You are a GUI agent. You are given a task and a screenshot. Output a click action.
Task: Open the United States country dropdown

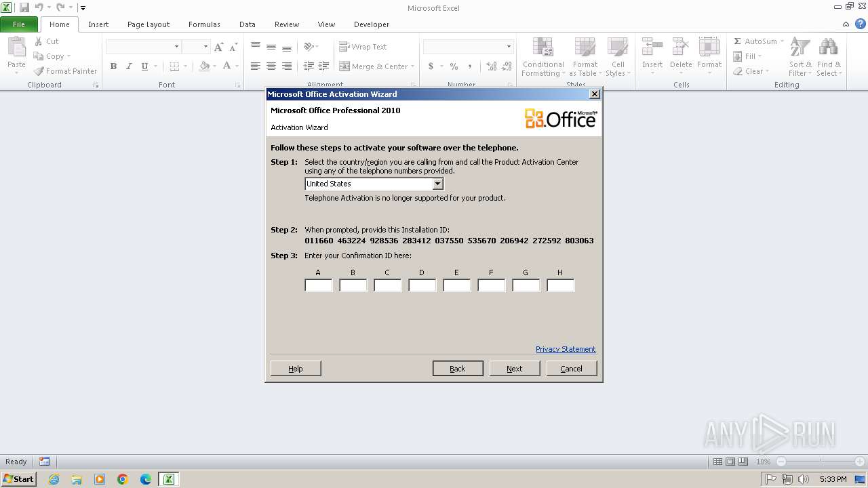coord(437,184)
